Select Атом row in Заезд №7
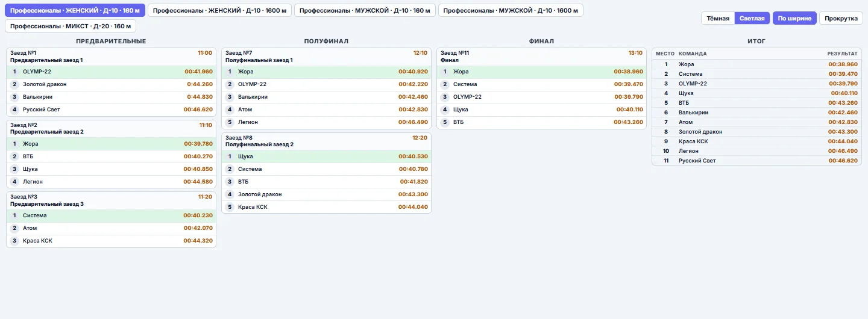868x319 pixels. click(x=326, y=110)
